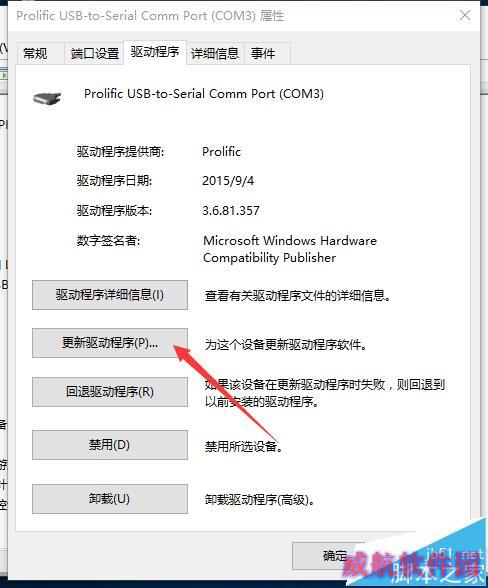
Task: Click the driver date 2015/9/4
Action: [228, 181]
